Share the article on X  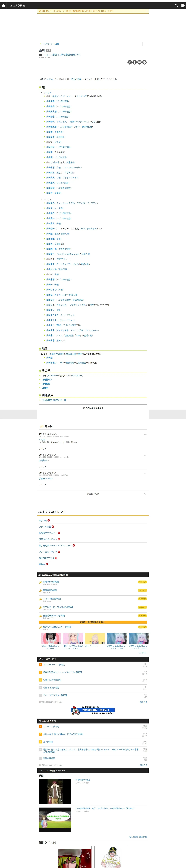click(x=129, y=62)
